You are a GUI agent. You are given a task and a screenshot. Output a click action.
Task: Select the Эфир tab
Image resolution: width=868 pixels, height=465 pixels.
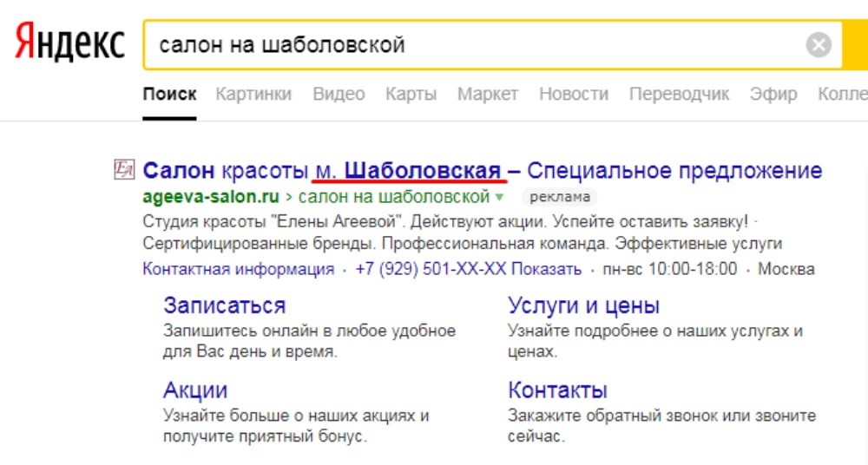click(x=773, y=94)
